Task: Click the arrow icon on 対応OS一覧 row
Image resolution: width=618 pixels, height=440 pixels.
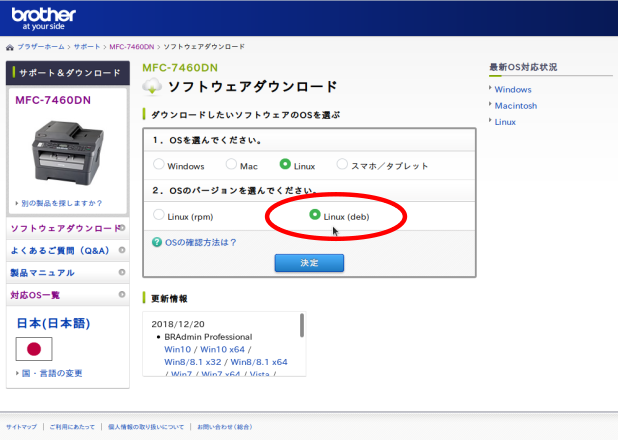Action: point(122,294)
